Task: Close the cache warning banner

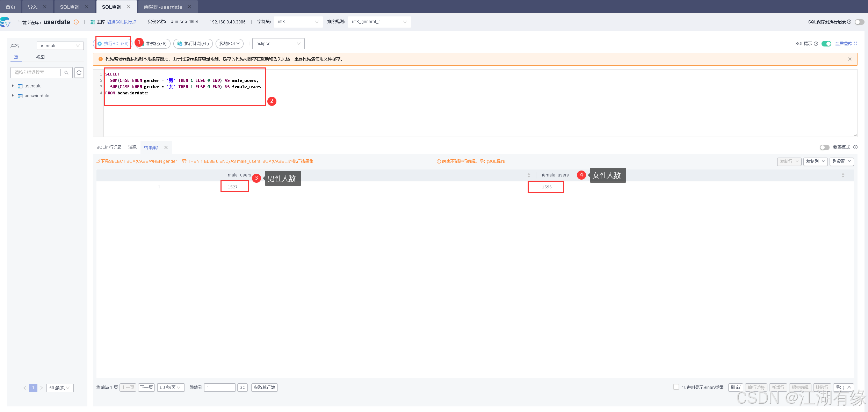Action: pos(849,59)
